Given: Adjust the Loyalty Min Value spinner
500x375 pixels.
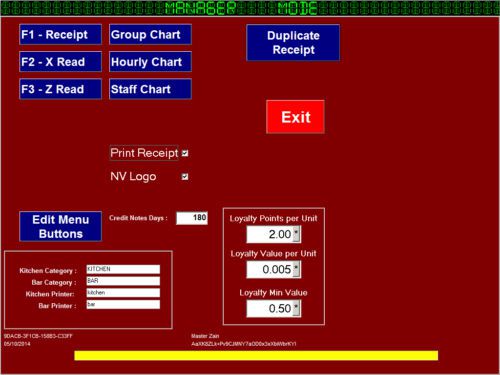Looking at the screenshot, I should coord(297,308).
